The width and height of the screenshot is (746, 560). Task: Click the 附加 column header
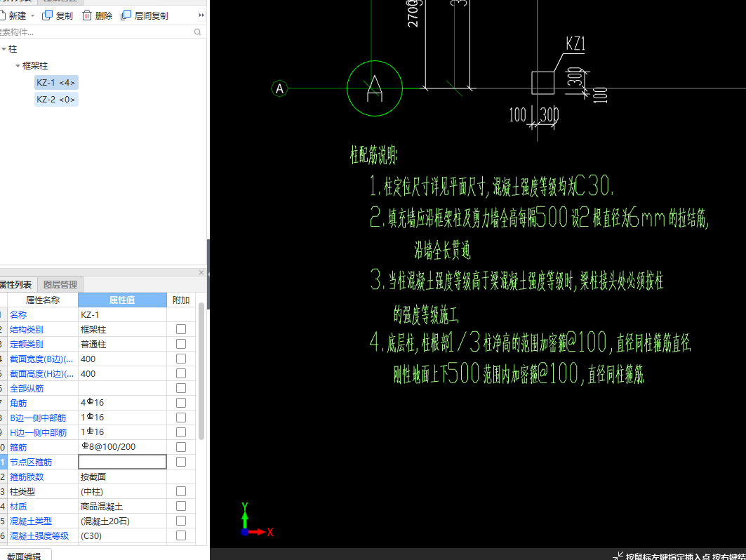(181, 300)
